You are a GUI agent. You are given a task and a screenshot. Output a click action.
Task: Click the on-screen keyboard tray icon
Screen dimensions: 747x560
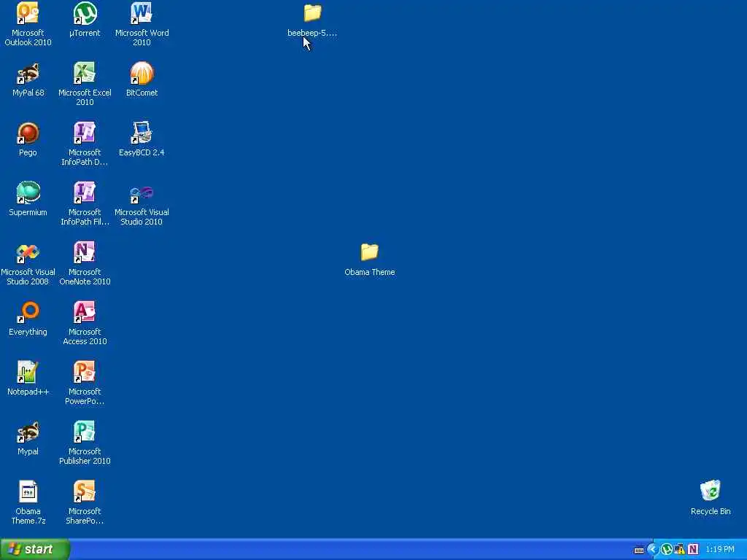pyautogui.click(x=639, y=550)
